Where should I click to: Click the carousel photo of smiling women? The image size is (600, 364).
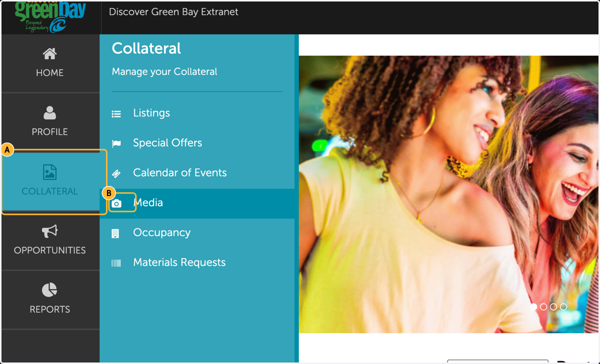(x=448, y=194)
